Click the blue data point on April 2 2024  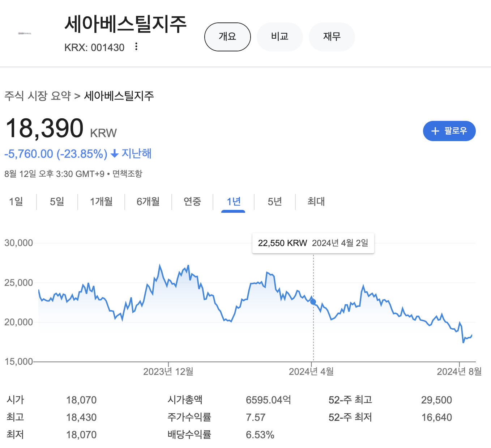coord(313,302)
